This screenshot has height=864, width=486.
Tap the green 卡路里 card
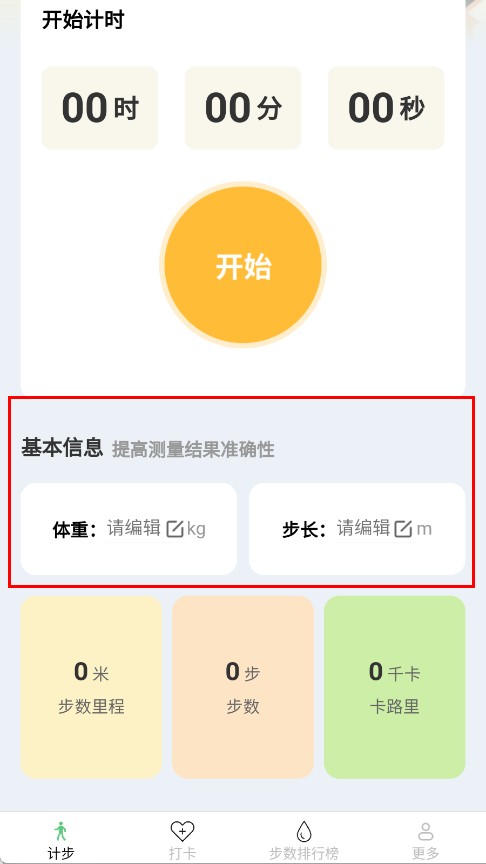tap(395, 687)
